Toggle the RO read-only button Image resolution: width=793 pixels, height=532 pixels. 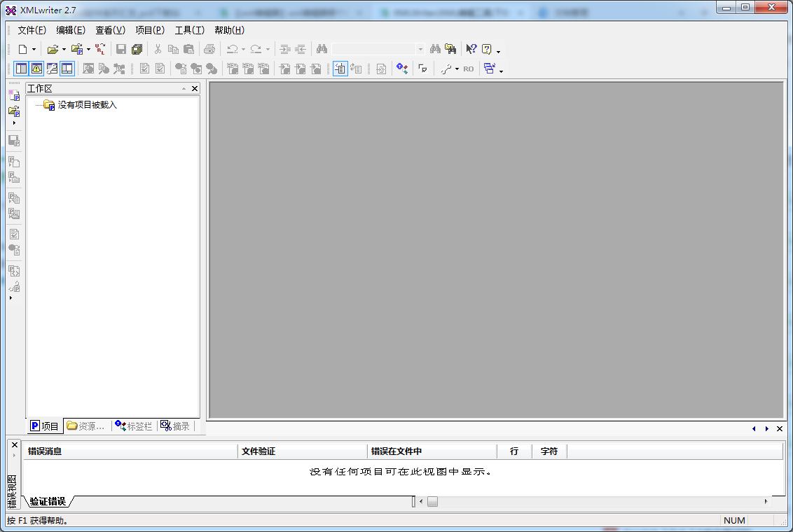click(x=469, y=69)
